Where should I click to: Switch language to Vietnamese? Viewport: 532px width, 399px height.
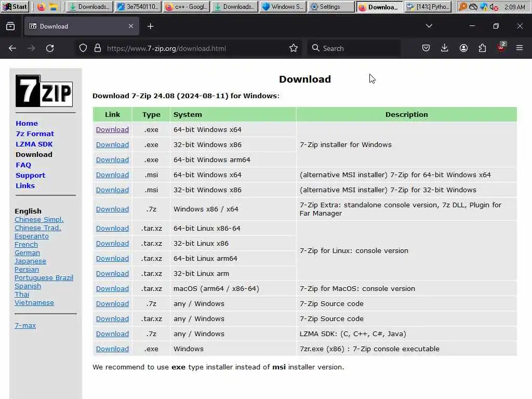tap(34, 303)
